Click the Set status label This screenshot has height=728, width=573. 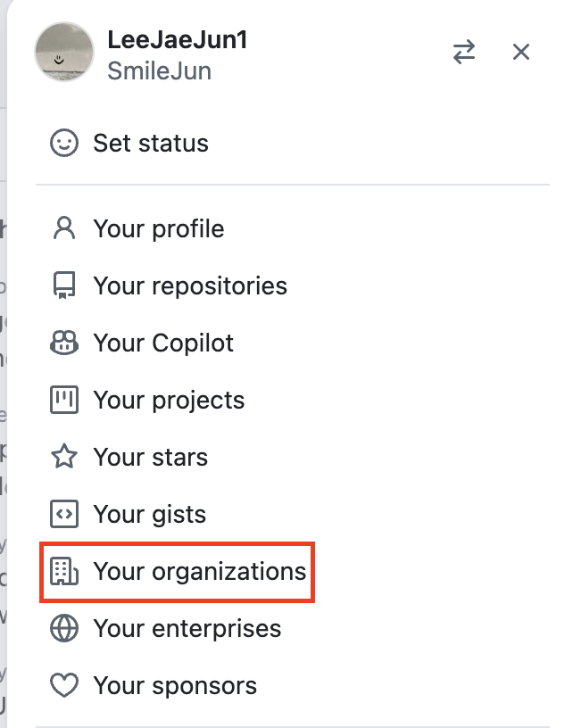coord(151,144)
